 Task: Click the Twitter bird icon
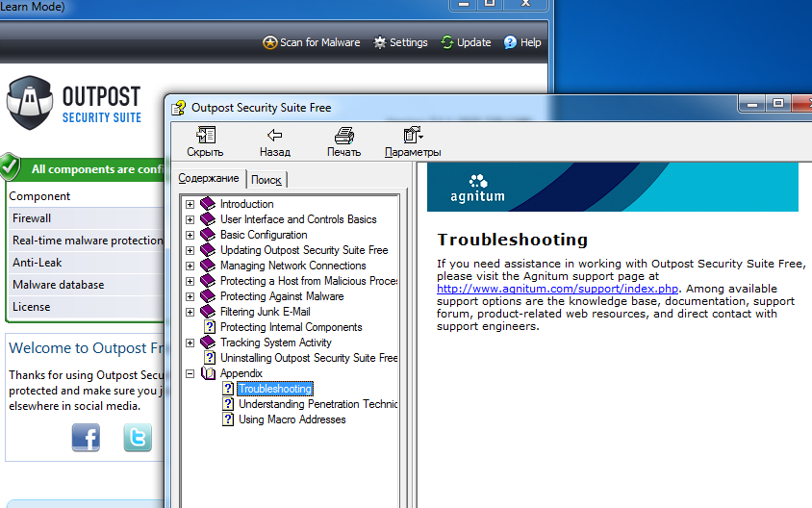click(x=138, y=438)
